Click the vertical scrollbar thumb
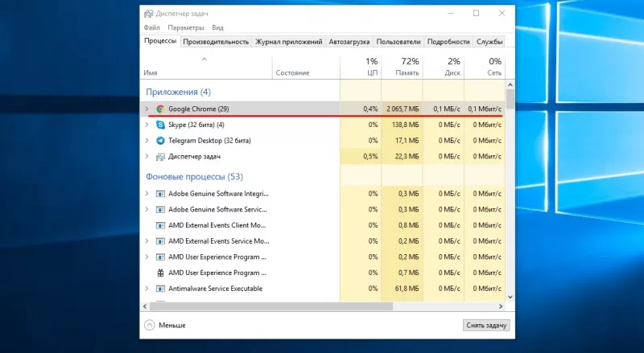This screenshot has height=353, width=644. 510,100
